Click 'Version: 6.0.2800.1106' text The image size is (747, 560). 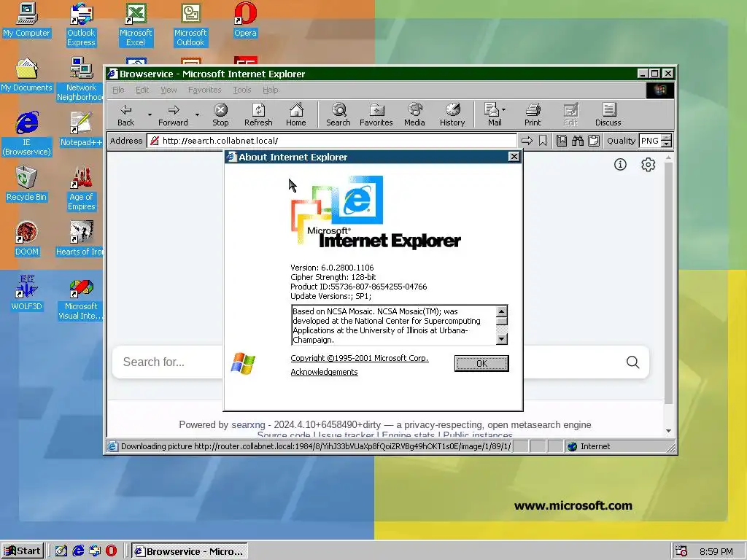(x=332, y=268)
